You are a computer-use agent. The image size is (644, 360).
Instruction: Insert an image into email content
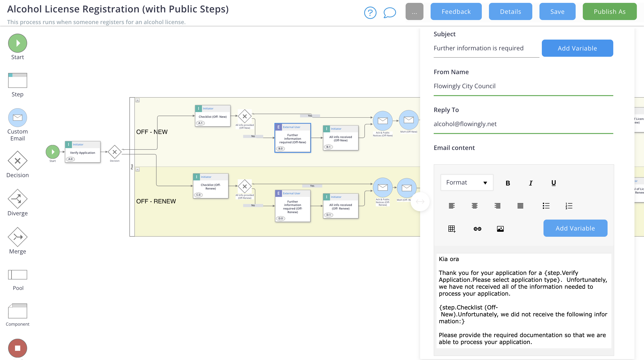(x=500, y=229)
